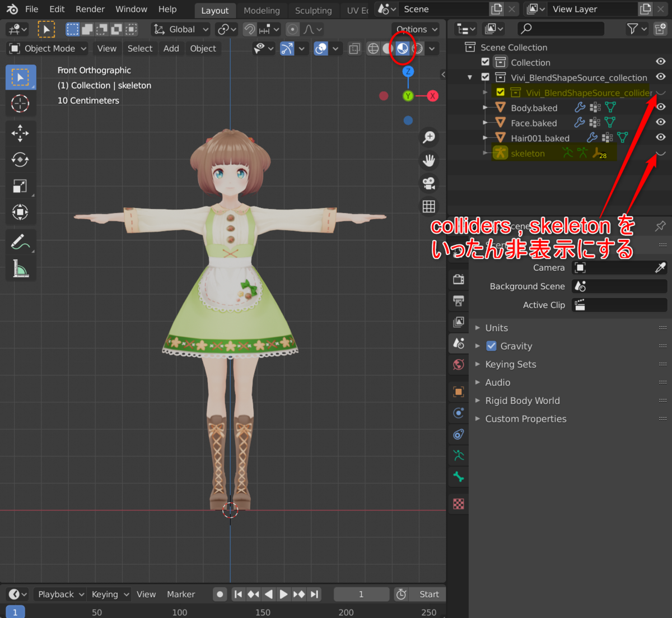Click the auto keying record button
Screen dimensions: 672x618
click(220, 594)
